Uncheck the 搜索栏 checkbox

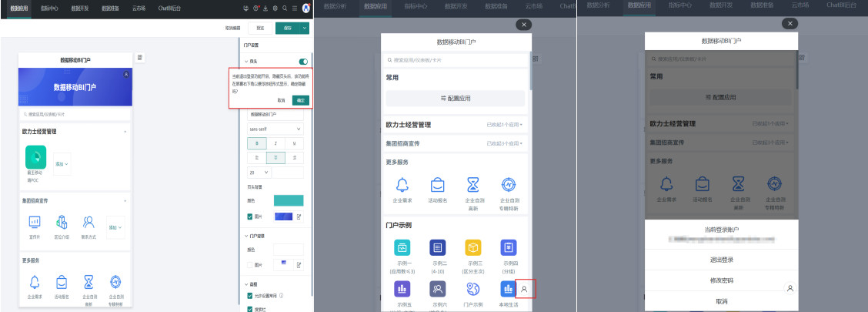(250, 309)
